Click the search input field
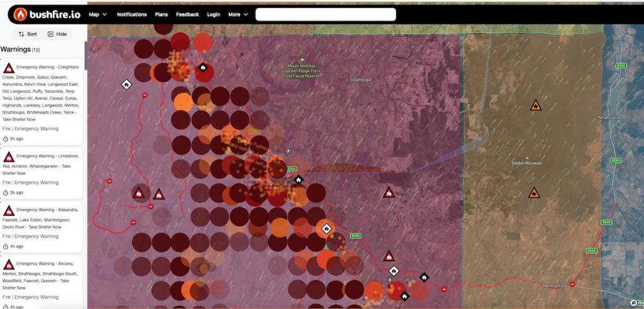This screenshot has width=644, height=309. coord(325,14)
